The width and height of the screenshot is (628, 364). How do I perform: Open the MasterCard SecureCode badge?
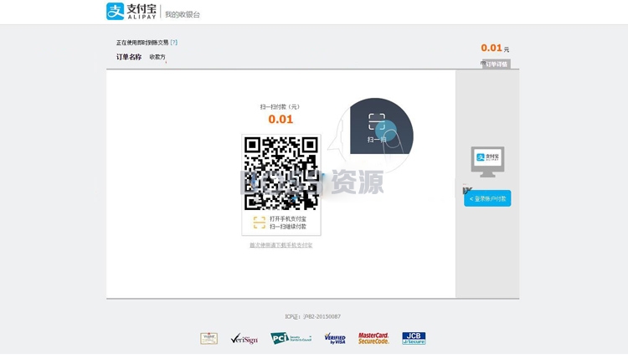[x=373, y=338]
